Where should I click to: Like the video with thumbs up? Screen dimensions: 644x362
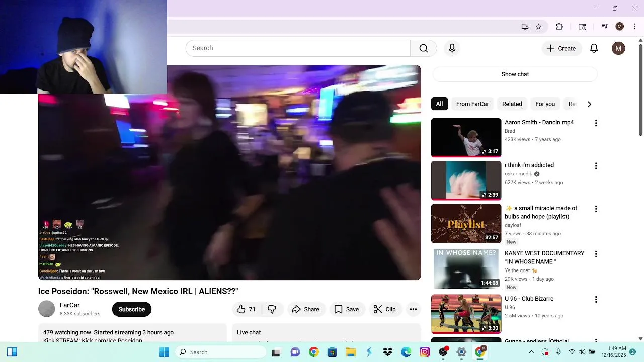pyautogui.click(x=246, y=309)
